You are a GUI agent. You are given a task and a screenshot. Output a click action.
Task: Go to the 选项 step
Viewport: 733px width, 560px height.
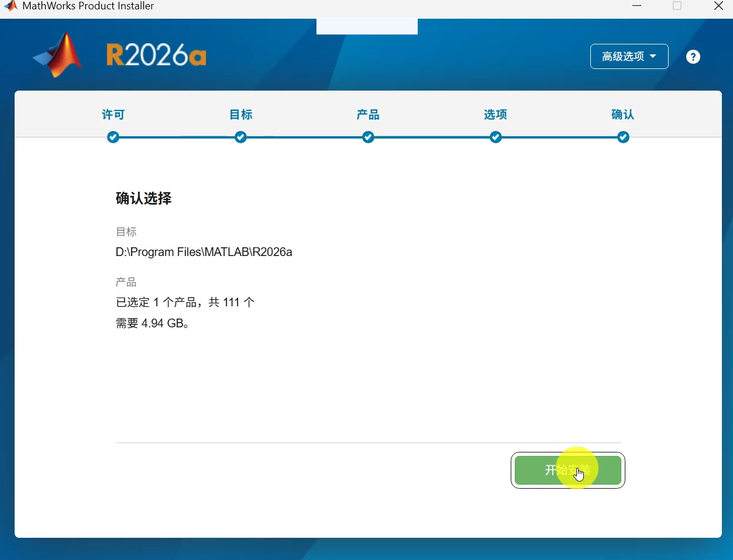pos(495,115)
